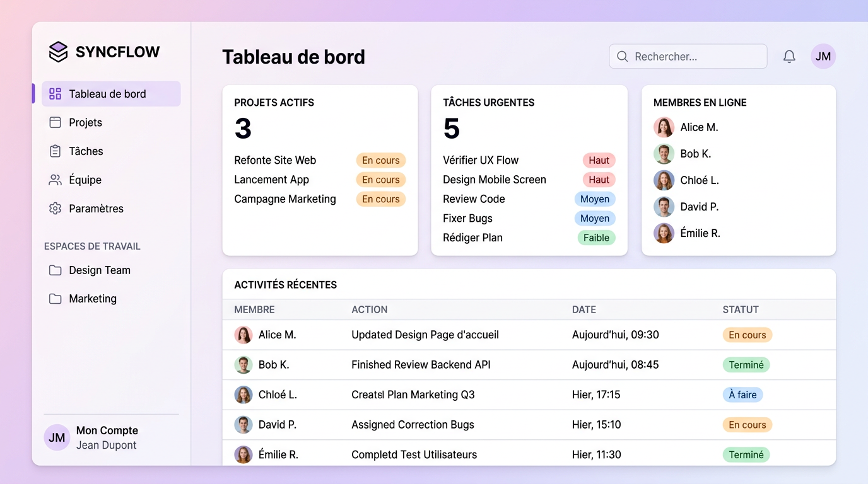
Task: Click the En cours badge for Campagne Marketing
Action: pyautogui.click(x=381, y=199)
